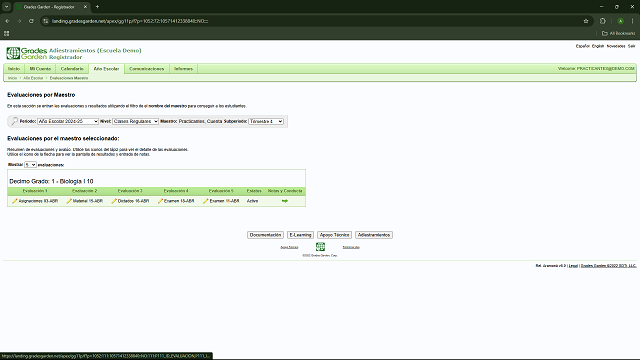Open the Inicio tab
The image size is (640, 360).
pos(14,69)
